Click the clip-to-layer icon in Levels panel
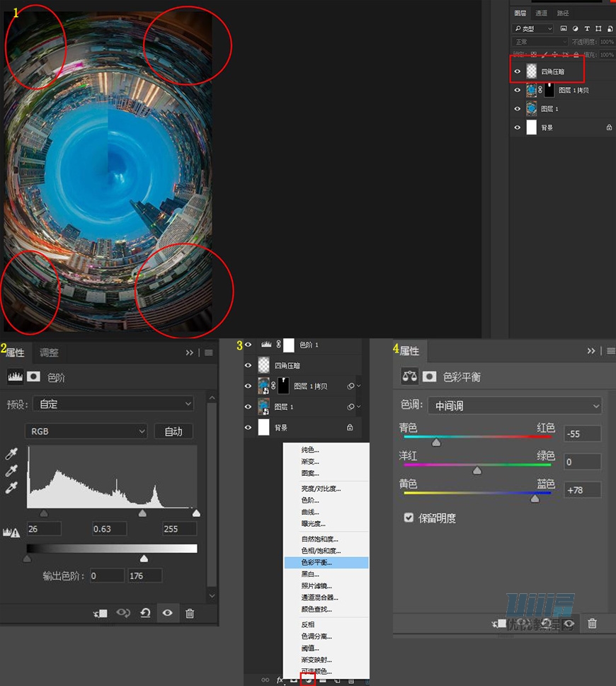This screenshot has height=686, width=616. click(101, 613)
